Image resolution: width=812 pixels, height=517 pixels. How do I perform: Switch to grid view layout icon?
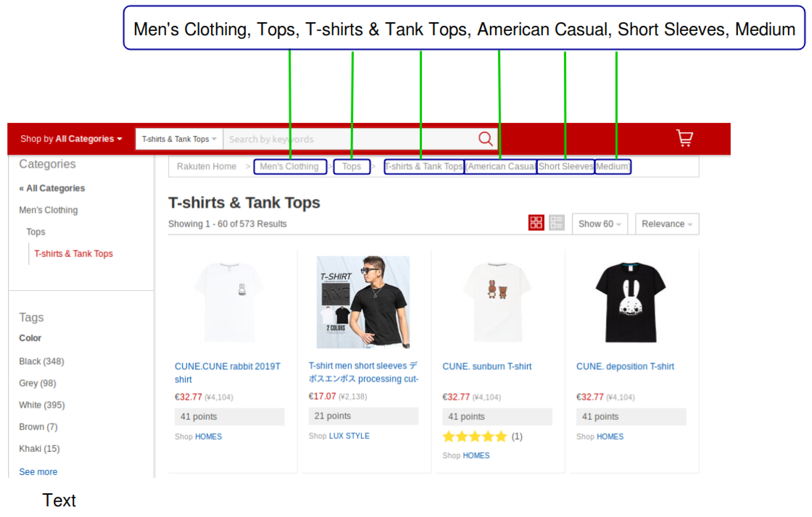coord(536,223)
